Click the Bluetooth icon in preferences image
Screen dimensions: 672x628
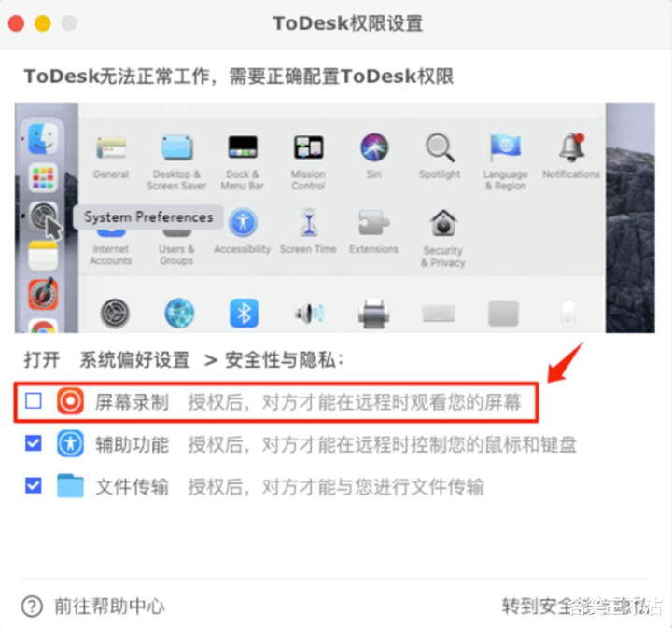pyautogui.click(x=244, y=313)
